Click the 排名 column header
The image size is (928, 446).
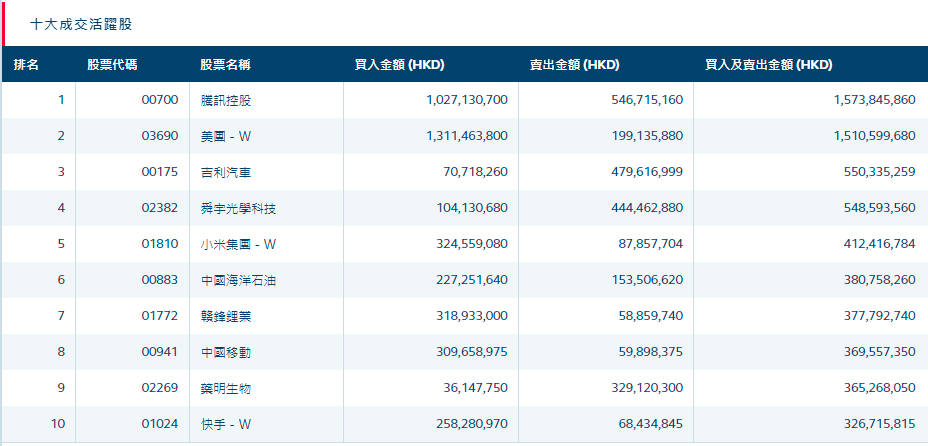(x=27, y=65)
